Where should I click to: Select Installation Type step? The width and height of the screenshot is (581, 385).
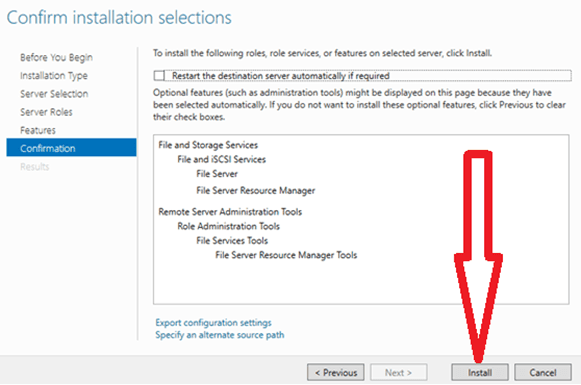(x=54, y=76)
